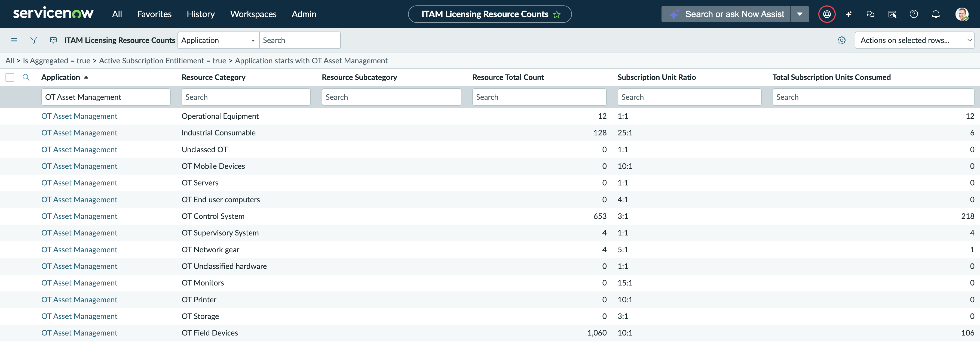Open OT Asset Management link for OT Field Devices

[79, 333]
